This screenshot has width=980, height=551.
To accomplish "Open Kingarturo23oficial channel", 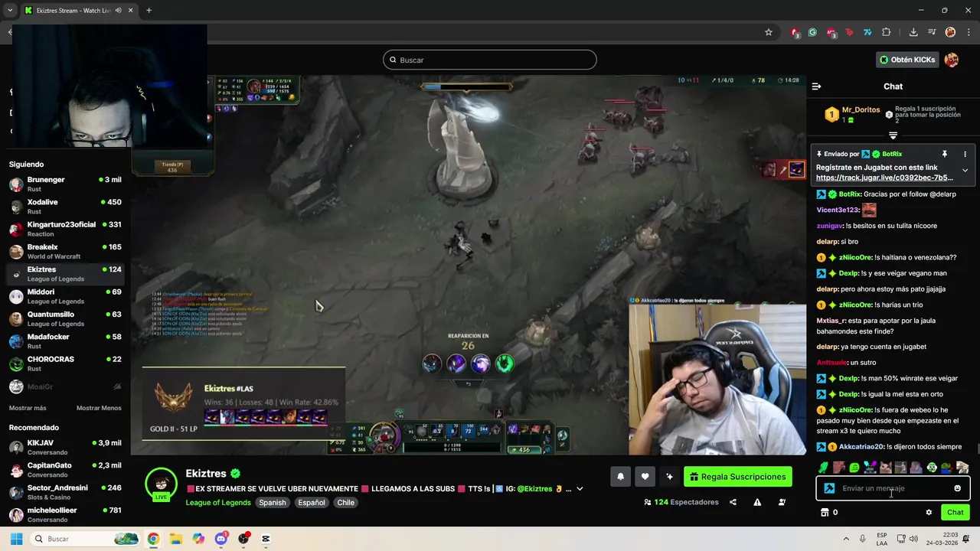I will click(65, 229).
